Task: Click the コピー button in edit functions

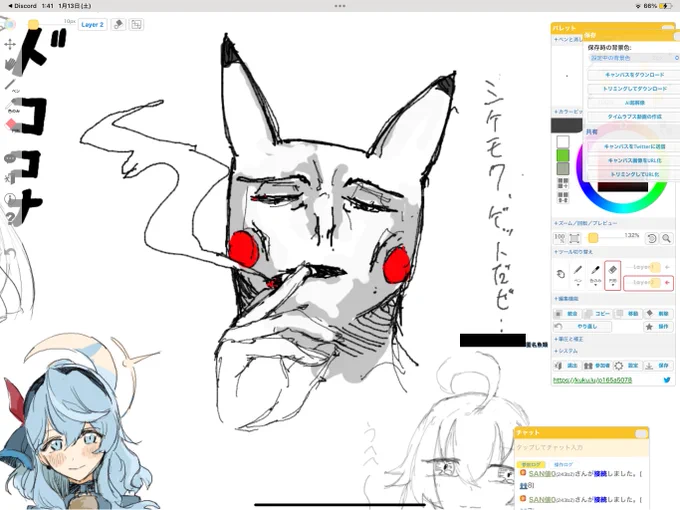Action: (597, 314)
